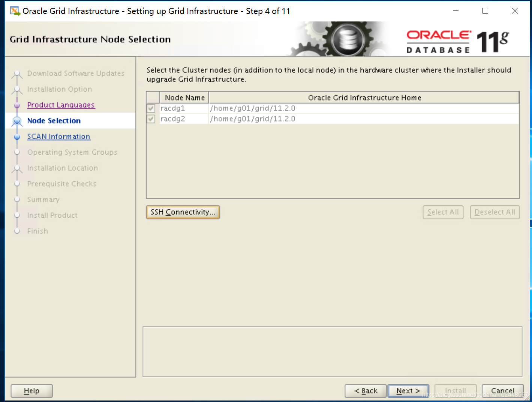The height and width of the screenshot is (402, 532).
Task: Click racdg2 grid home path cell
Action: [x=364, y=119]
